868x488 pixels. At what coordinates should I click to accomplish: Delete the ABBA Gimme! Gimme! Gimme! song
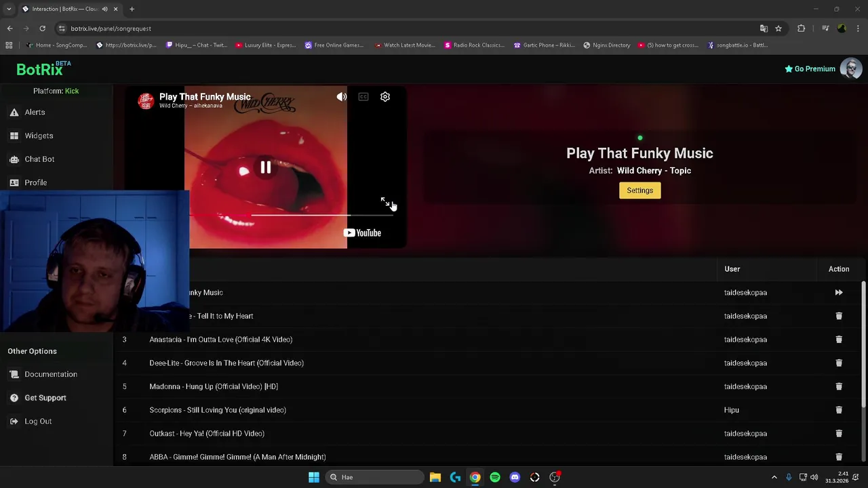pyautogui.click(x=839, y=457)
